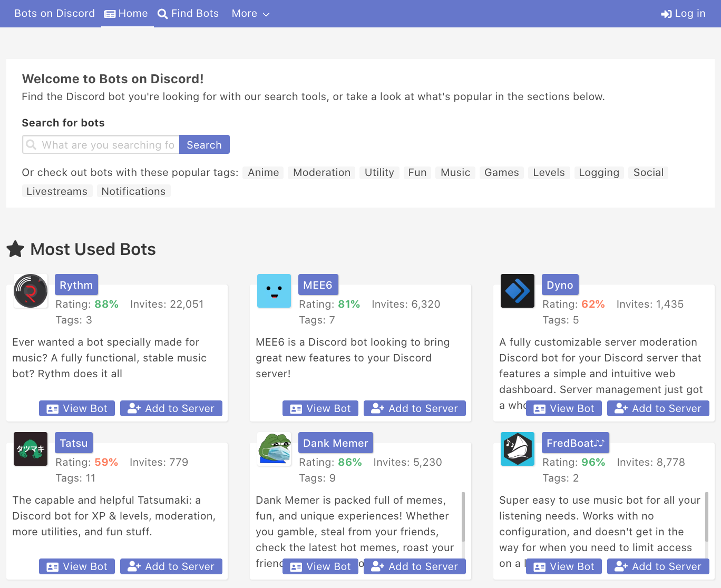The width and height of the screenshot is (721, 588).
Task: Click the Log in link
Action: click(x=683, y=14)
